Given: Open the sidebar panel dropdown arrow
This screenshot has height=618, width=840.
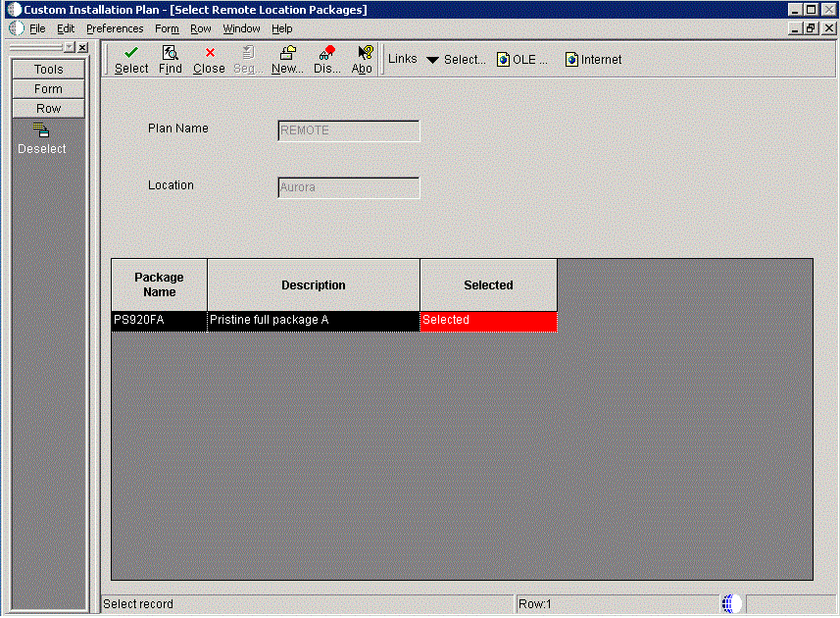Looking at the screenshot, I should click(x=70, y=48).
